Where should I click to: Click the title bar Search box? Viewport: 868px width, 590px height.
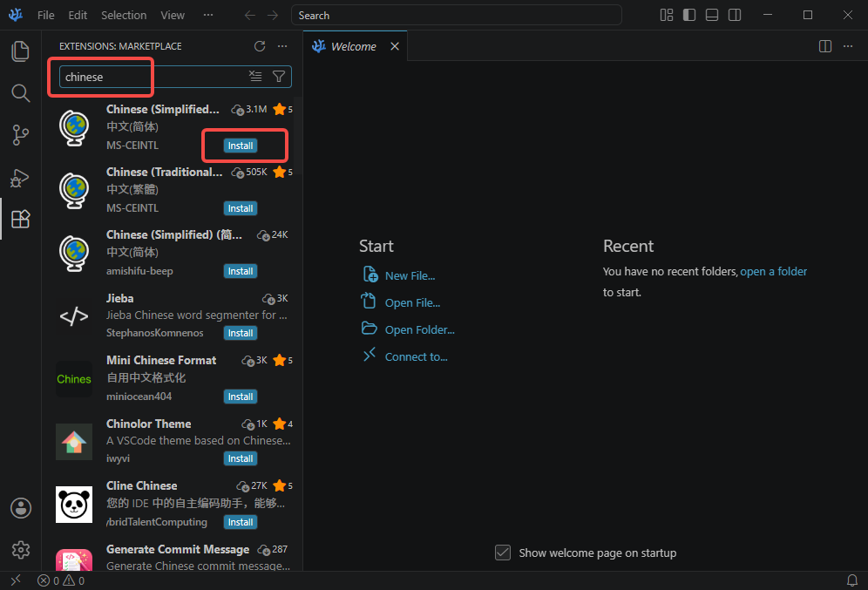[456, 16]
